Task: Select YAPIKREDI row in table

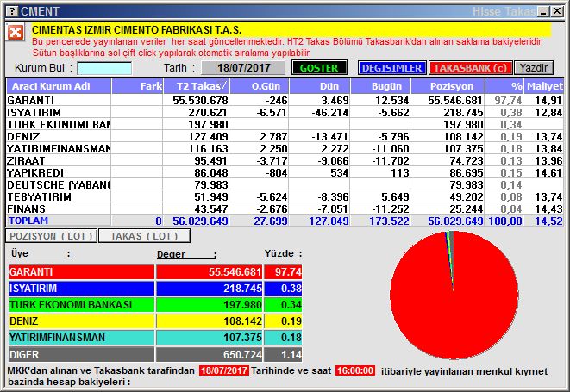Action: (x=285, y=172)
